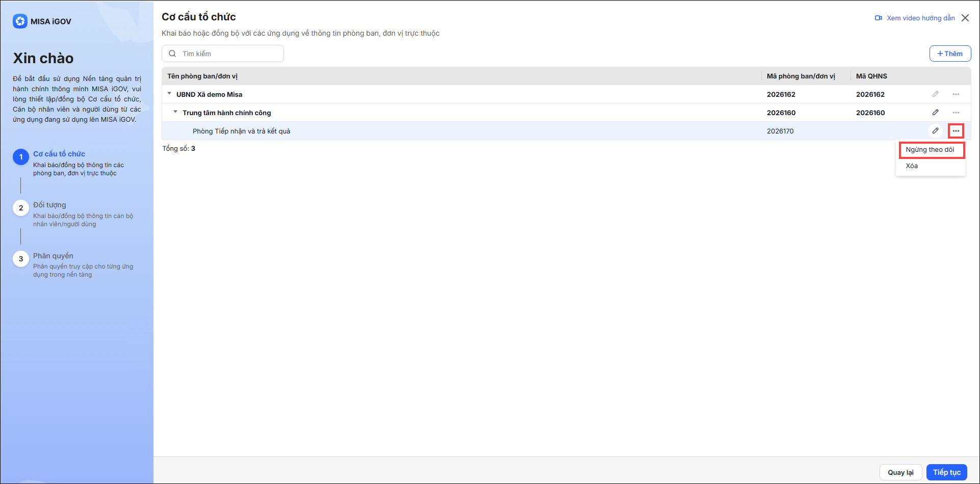Go to step 2 Đối tượng
The height and width of the screenshot is (484, 980).
(49, 205)
